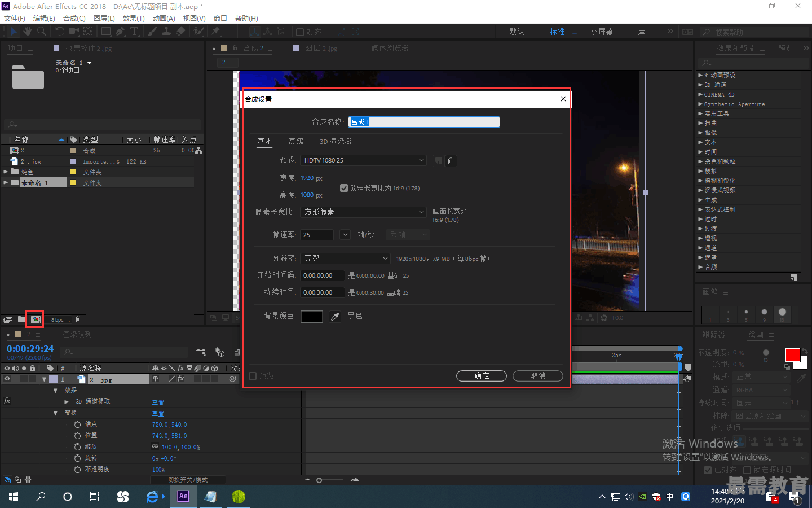The image size is (812, 508).
Task: Toggle the scale constrain-proportions link icon
Action: coord(155,446)
